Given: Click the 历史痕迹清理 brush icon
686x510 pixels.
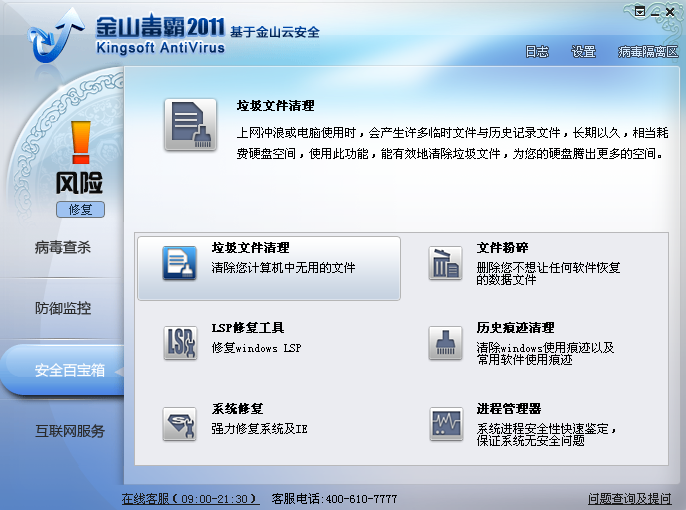Looking at the screenshot, I should pos(445,343).
